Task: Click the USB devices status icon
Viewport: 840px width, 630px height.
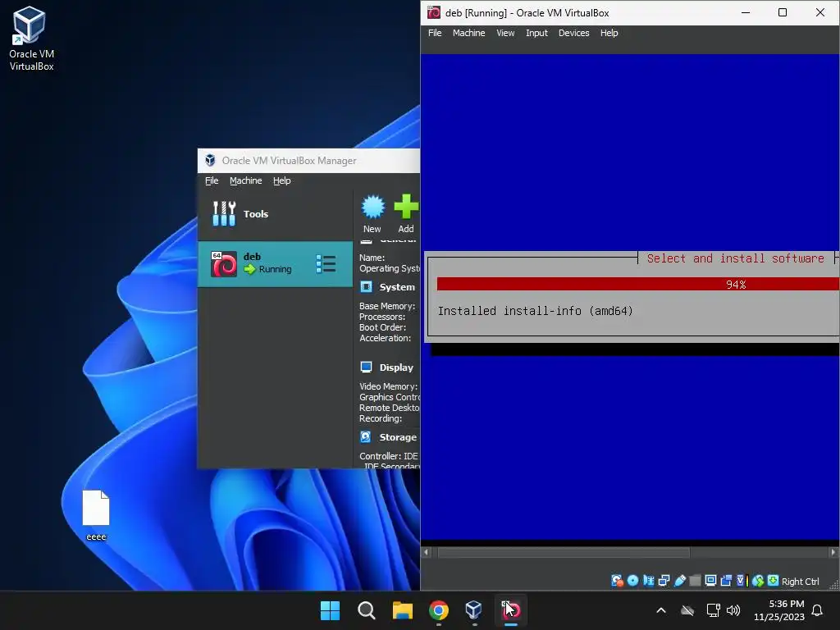Action: tap(680, 581)
